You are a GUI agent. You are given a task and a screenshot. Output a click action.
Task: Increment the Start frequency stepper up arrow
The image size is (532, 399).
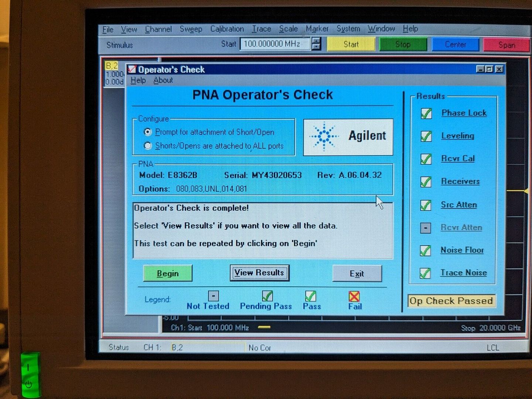[x=316, y=41]
